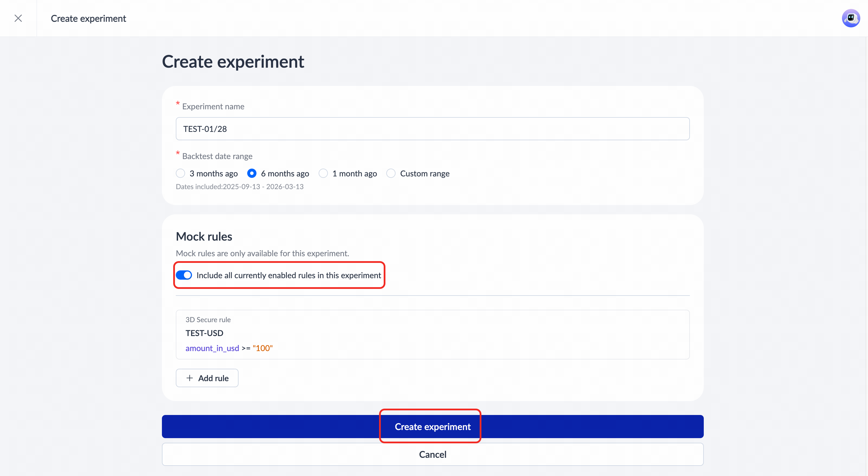Toggle include all enabled rules switch

pyautogui.click(x=184, y=275)
